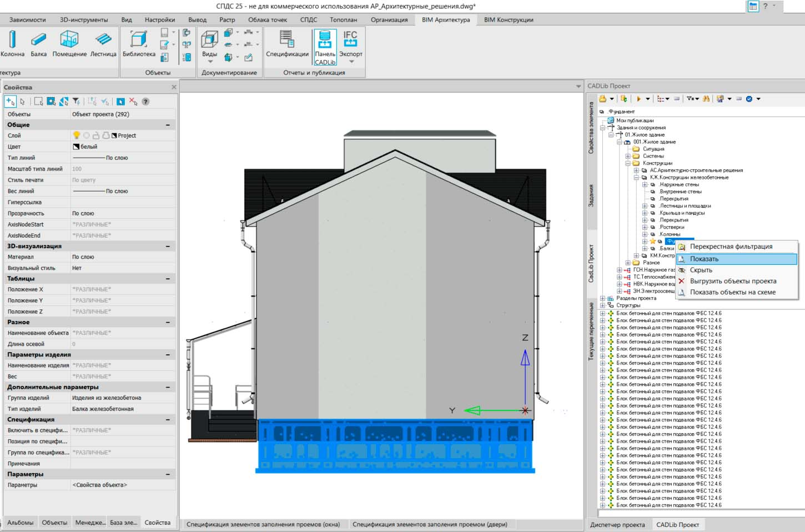
Task: Expand the Системы folder in project tree
Action: [628, 156]
